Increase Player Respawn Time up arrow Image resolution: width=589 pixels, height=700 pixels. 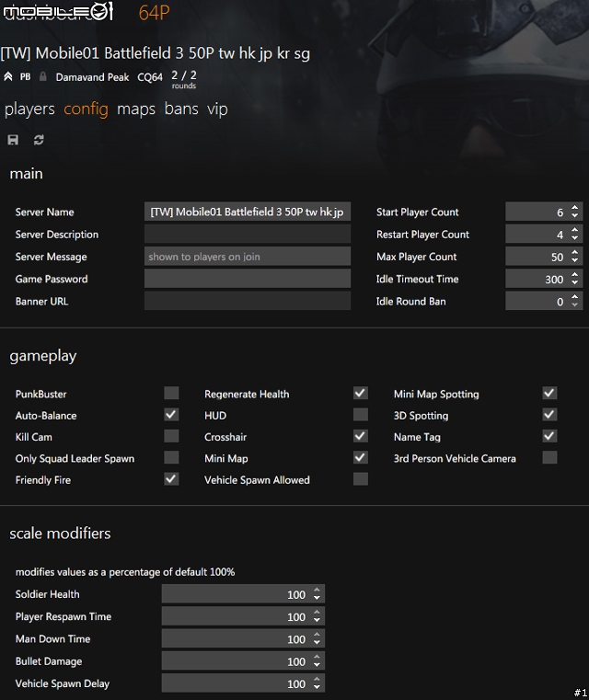(317, 612)
